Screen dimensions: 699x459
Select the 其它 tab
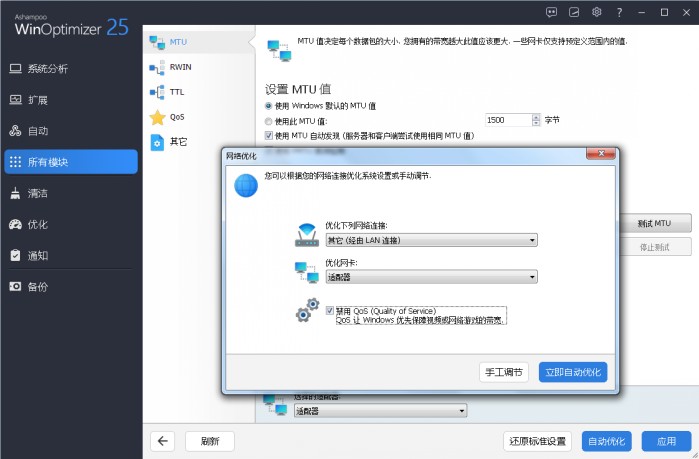click(x=177, y=142)
